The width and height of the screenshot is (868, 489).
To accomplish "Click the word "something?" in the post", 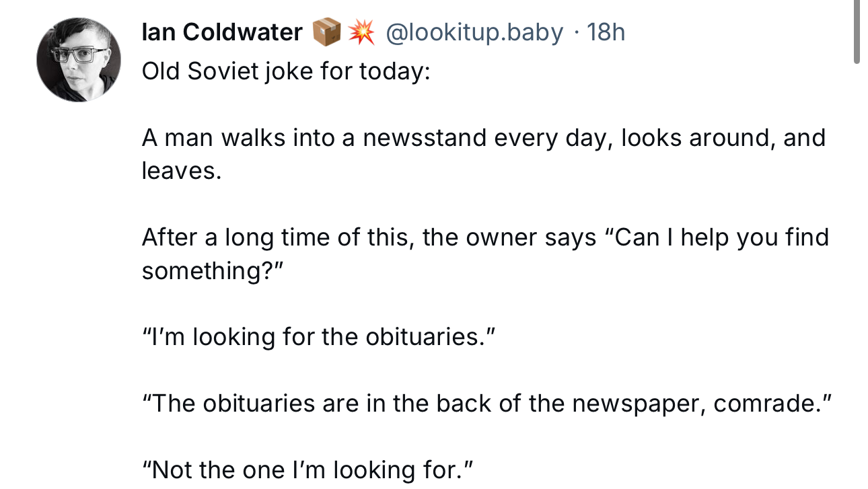I will click(214, 271).
